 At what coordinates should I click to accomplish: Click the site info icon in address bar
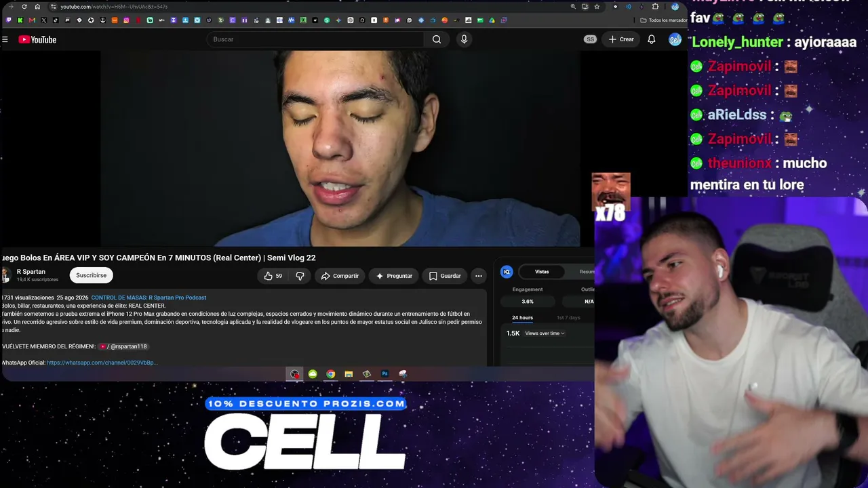click(54, 7)
